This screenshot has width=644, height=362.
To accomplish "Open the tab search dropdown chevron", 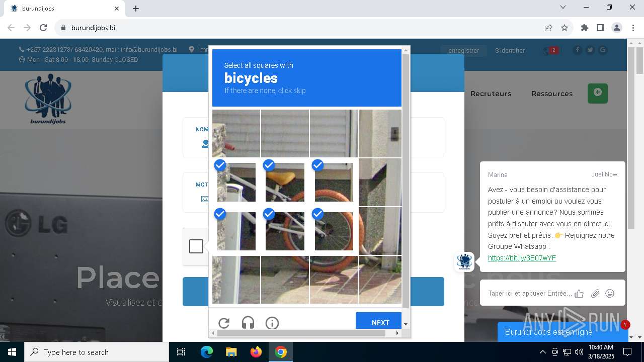I will (x=563, y=7).
